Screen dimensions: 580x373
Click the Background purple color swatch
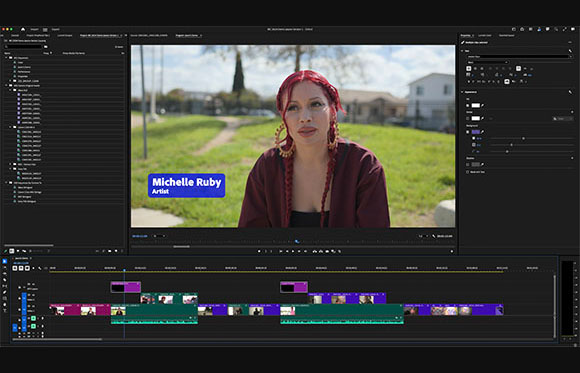(x=476, y=132)
